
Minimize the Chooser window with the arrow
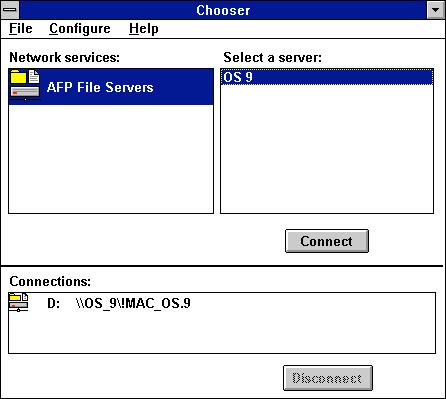435,10
